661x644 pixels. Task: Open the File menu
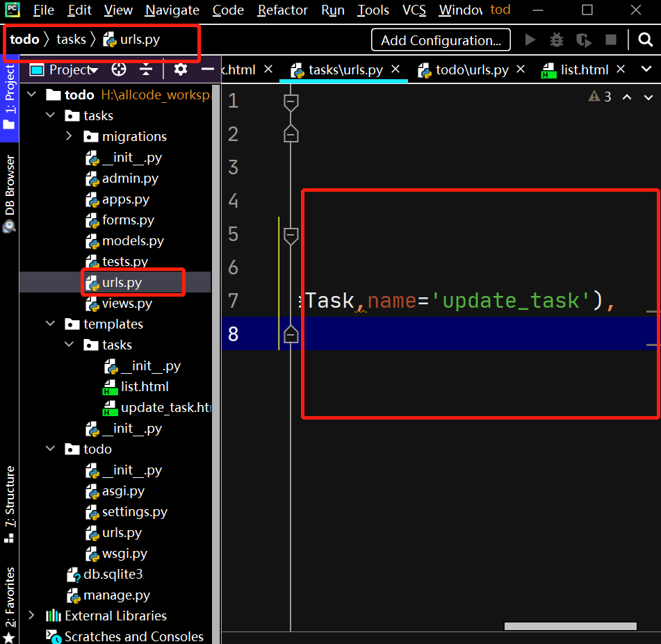[x=44, y=10]
